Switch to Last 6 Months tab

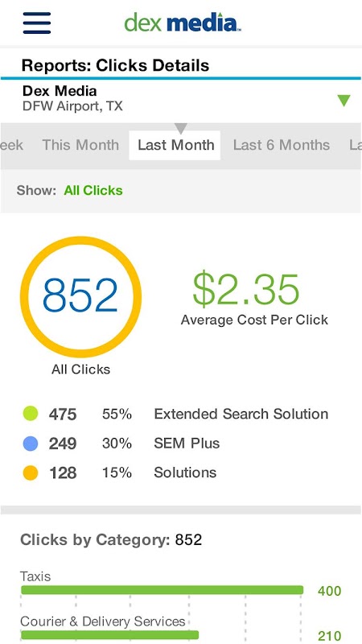[x=282, y=145]
